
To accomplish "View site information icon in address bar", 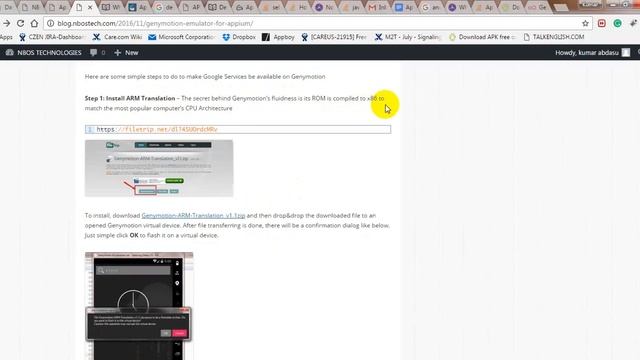I will pyautogui.click(x=51, y=24).
